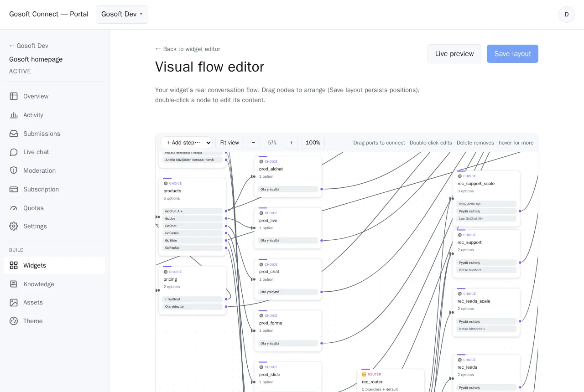Image resolution: width=584 pixels, height=392 pixels.
Task: Select the GoPopUp option in products node
Action: (192, 248)
